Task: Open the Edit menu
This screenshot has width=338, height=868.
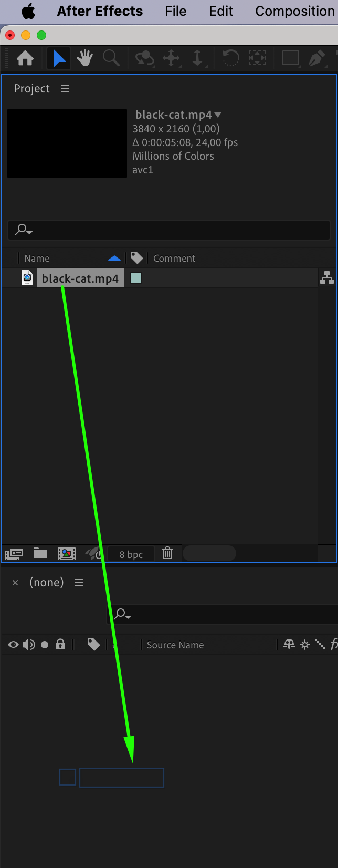Action: [221, 11]
